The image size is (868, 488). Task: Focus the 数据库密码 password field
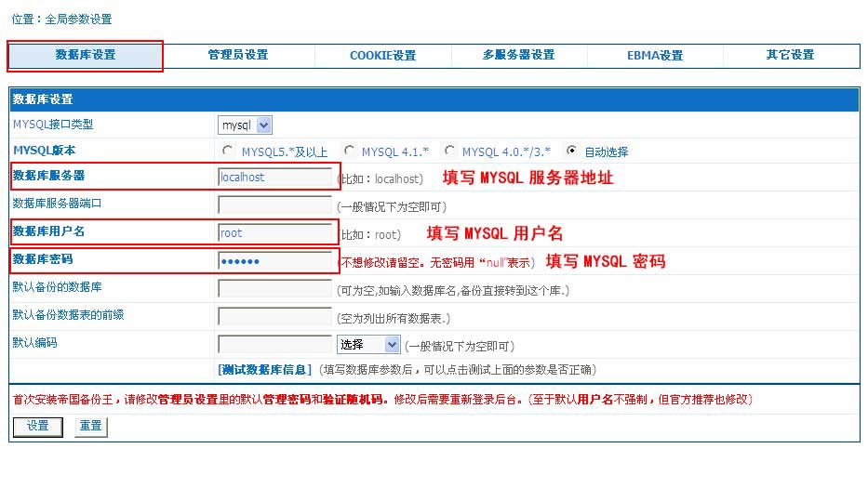[x=274, y=261]
